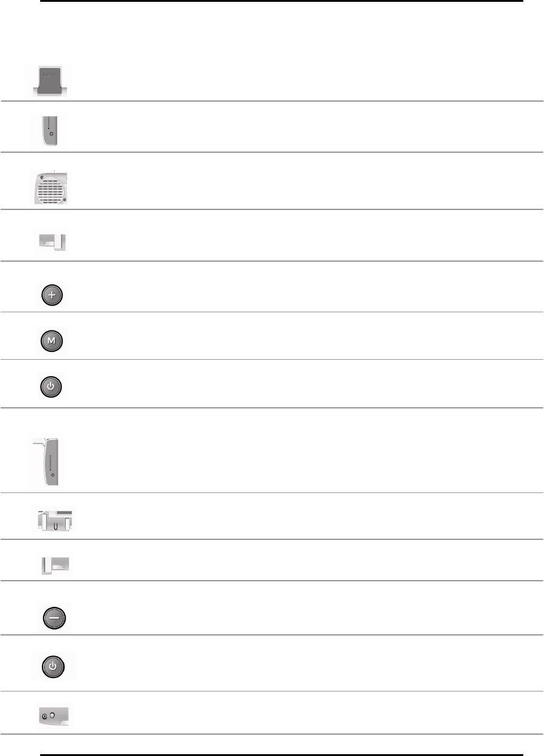This screenshot has width=544, height=756.
Task: Click the small circle under the short slot line
Action: (51, 134)
